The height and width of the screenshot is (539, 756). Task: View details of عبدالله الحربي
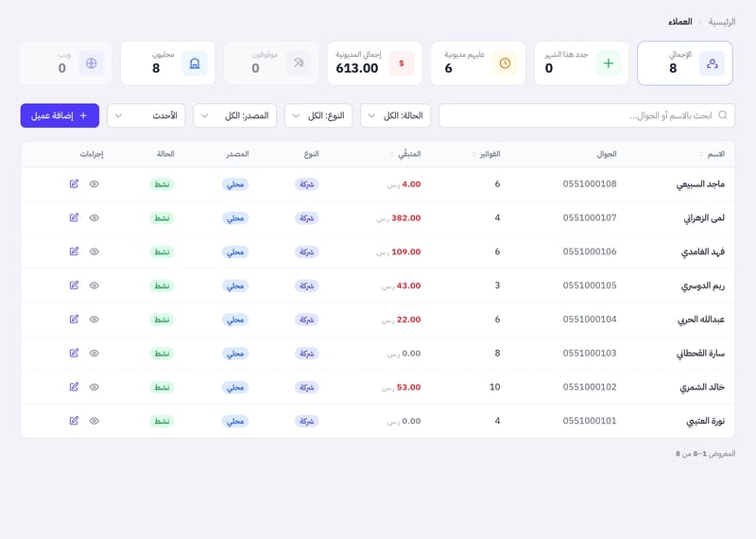[94, 319]
